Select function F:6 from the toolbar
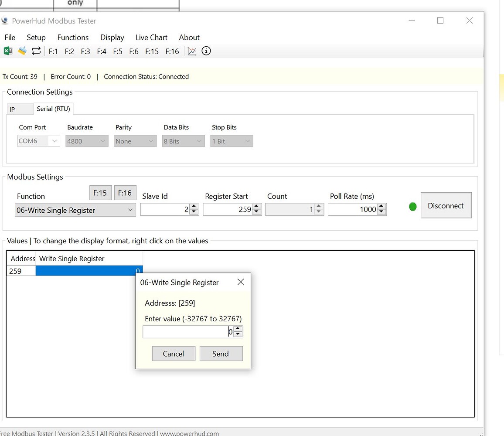 click(x=134, y=51)
